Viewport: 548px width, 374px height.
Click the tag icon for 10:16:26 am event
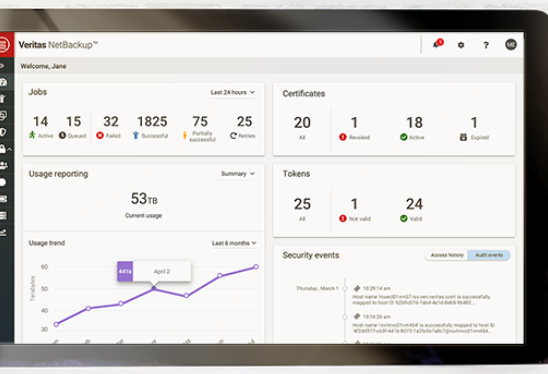(x=357, y=316)
